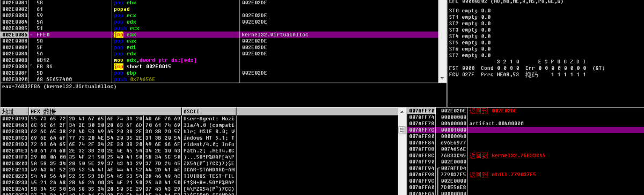Select push 0x74656E instruction
Viewport: 644px width, 195px height.
coord(134,79)
